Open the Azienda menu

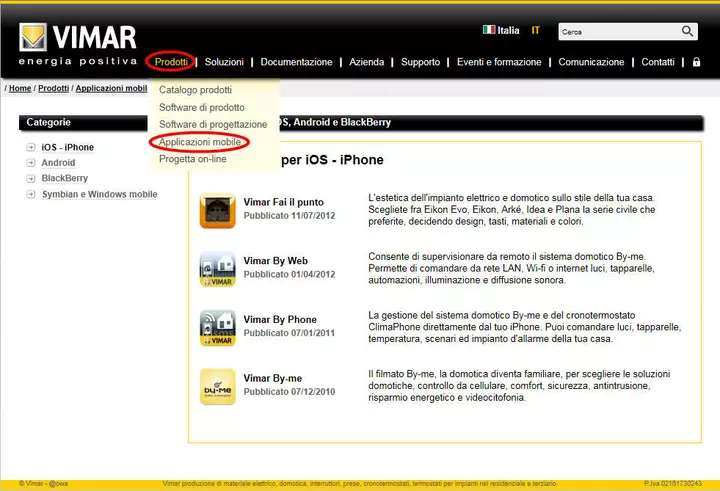tap(366, 62)
